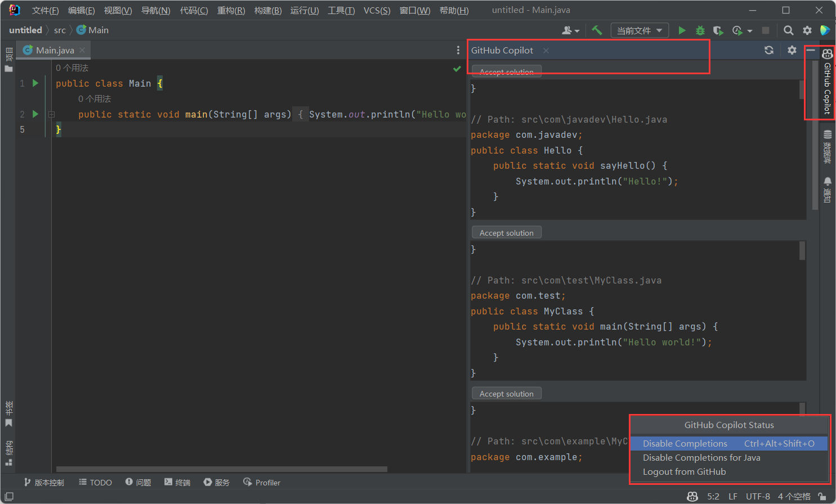Open Search Everywhere magnifier icon

click(x=789, y=30)
